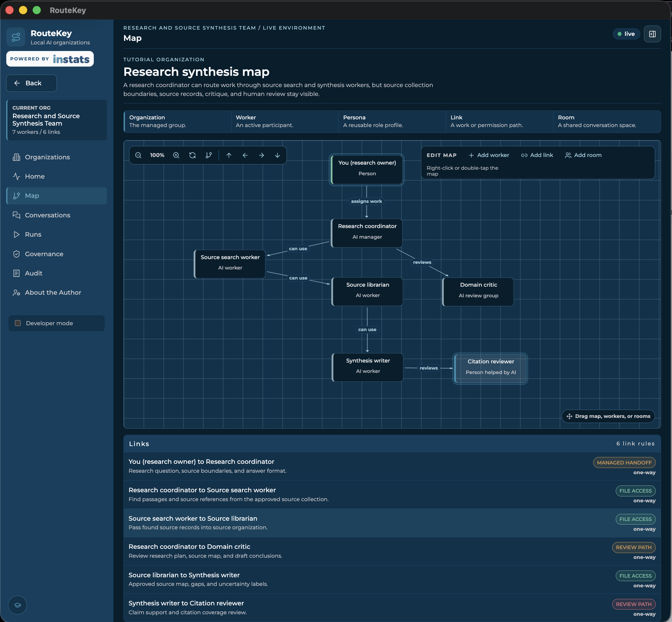Image resolution: width=672 pixels, height=622 pixels.
Task: Open the instats powered-by badge
Action: pyautogui.click(x=50, y=59)
